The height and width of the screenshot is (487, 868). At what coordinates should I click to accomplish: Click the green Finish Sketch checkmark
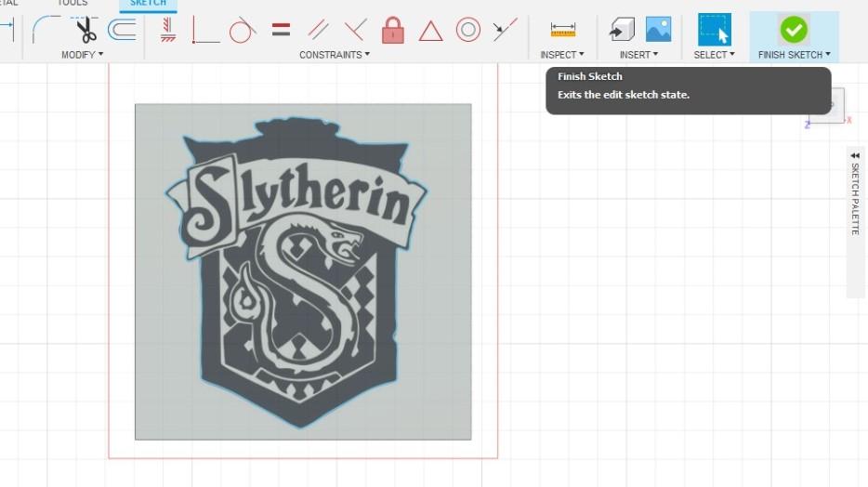coord(794,30)
